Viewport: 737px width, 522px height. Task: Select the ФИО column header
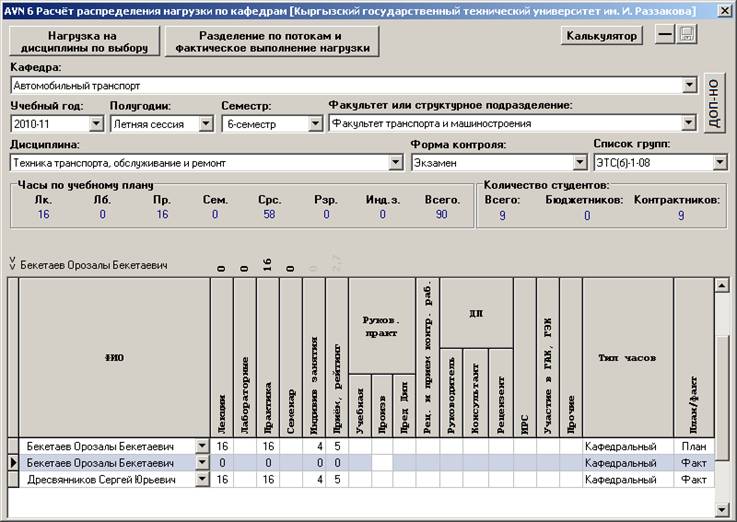pyautogui.click(x=114, y=358)
